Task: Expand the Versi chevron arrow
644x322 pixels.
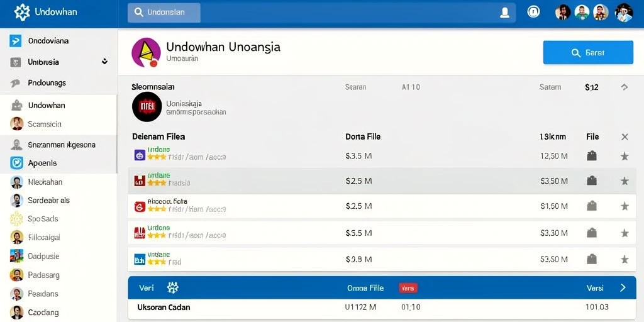Action: [623, 288]
